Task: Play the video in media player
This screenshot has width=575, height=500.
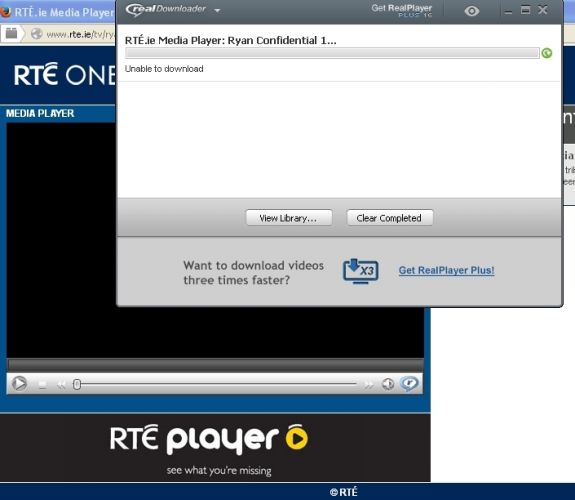Action: 19,384
